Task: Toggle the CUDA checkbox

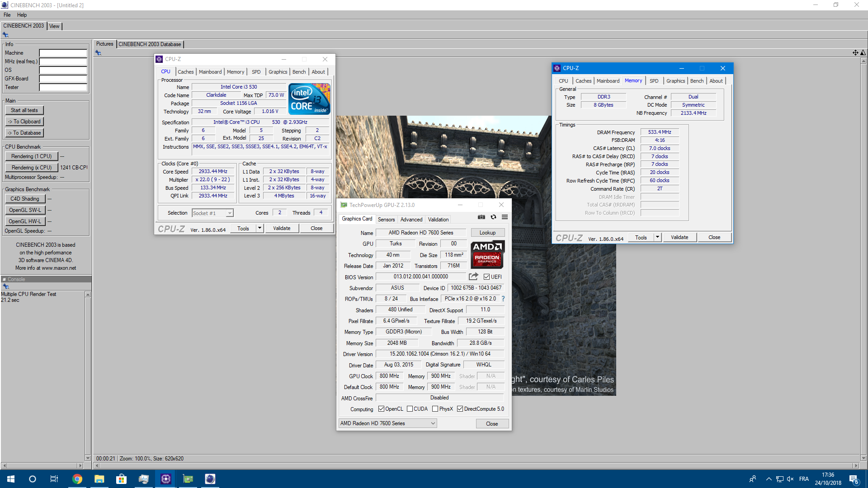Action: (410, 409)
